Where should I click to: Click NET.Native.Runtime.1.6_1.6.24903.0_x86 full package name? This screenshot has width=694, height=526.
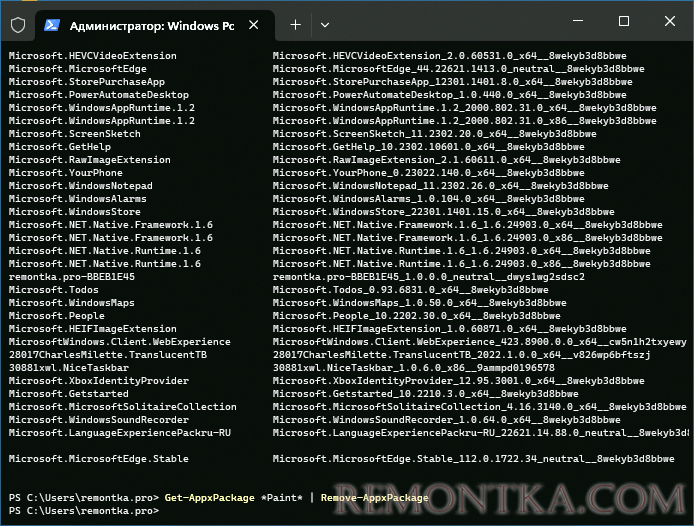[x=462, y=264]
